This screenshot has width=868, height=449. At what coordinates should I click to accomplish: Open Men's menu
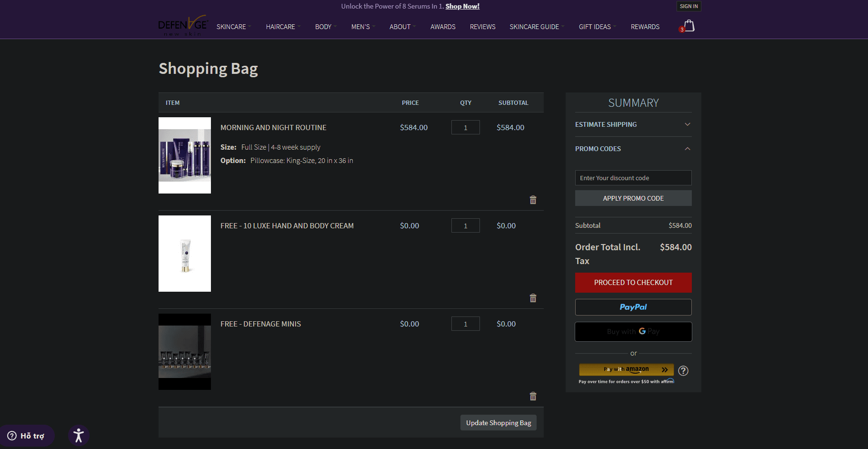pyautogui.click(x=363, y=27)
